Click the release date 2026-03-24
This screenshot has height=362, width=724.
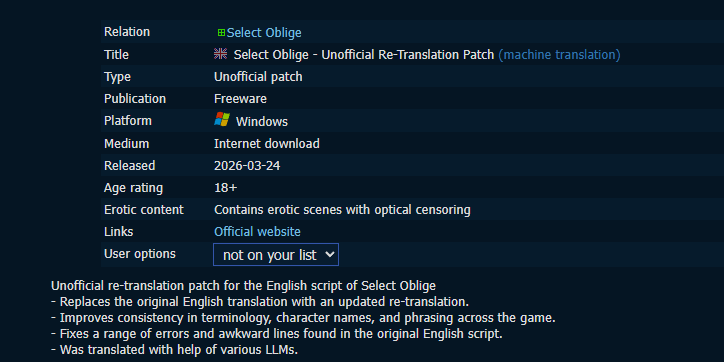(247, 166)
